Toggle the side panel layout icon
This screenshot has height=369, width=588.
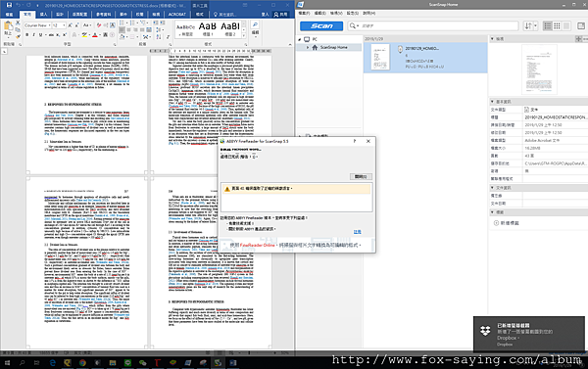(581, 25)
